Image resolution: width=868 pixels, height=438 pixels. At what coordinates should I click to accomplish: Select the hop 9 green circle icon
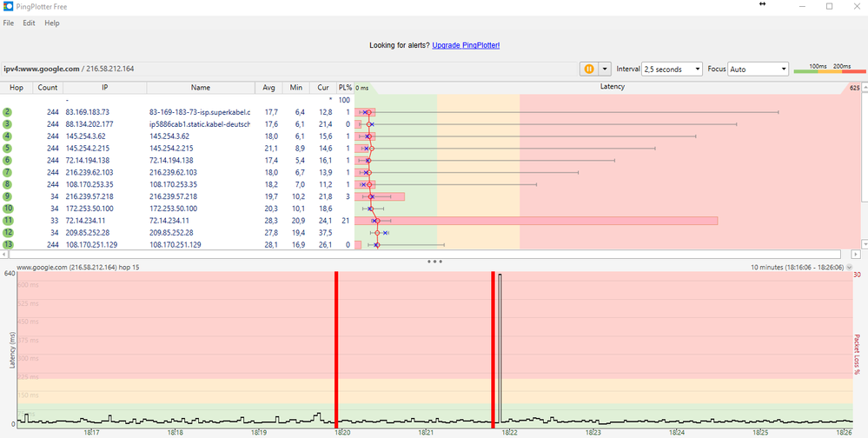(x=7, y=196)
